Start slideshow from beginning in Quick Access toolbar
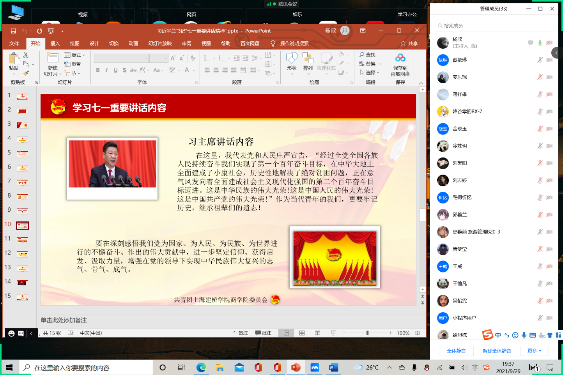The width and height of the screenshot is (563, 375). [51, 31]
